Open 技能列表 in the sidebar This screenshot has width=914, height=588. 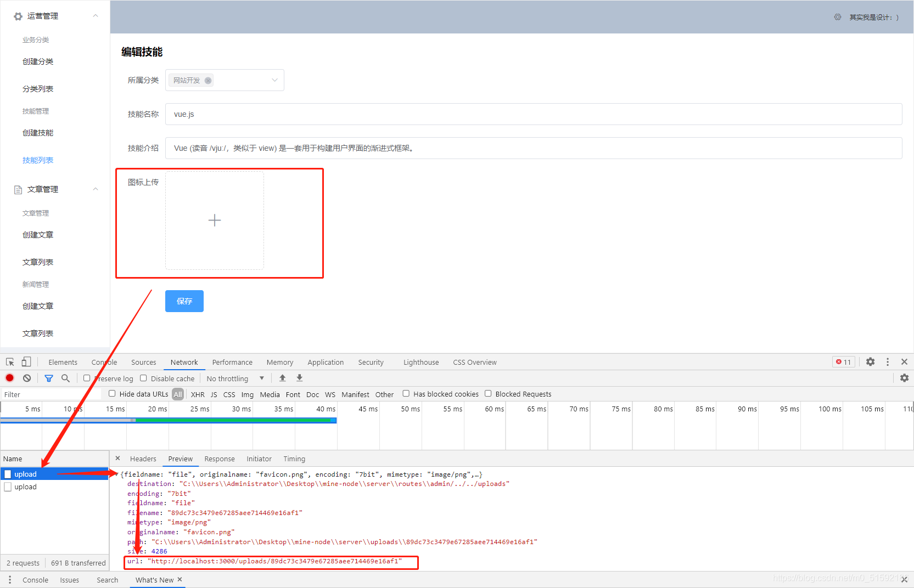[x=38, y=160]
